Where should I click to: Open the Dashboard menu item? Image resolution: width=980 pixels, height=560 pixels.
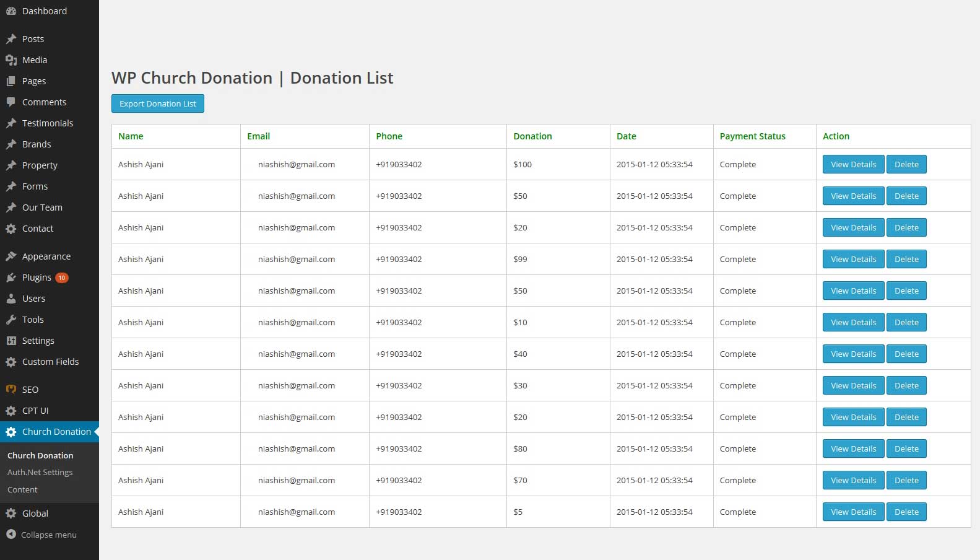(50, 11)
